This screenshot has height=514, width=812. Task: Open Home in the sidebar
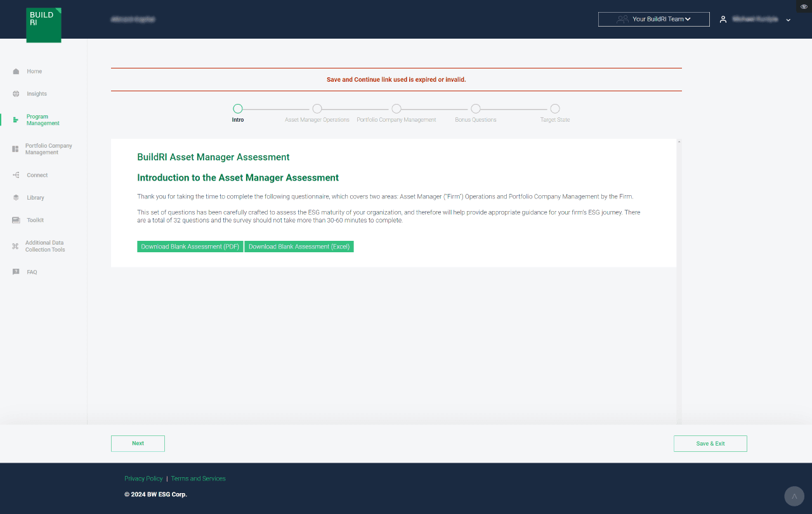[34, 72]
